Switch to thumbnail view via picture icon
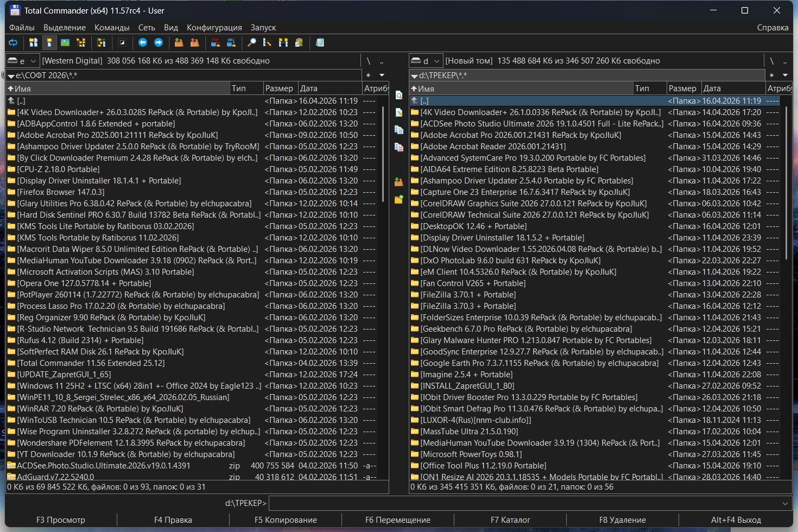Viewport: 798px width, 532px height. [x=65, y=42]
